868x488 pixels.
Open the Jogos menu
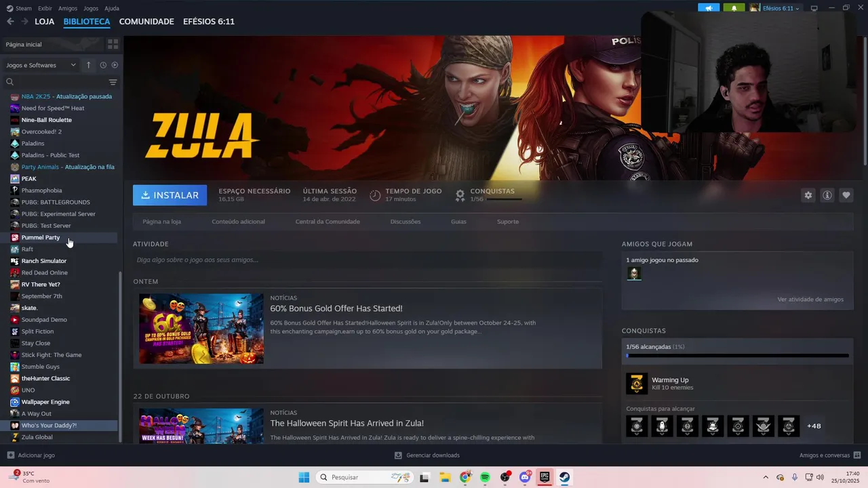tap(91, 8)
